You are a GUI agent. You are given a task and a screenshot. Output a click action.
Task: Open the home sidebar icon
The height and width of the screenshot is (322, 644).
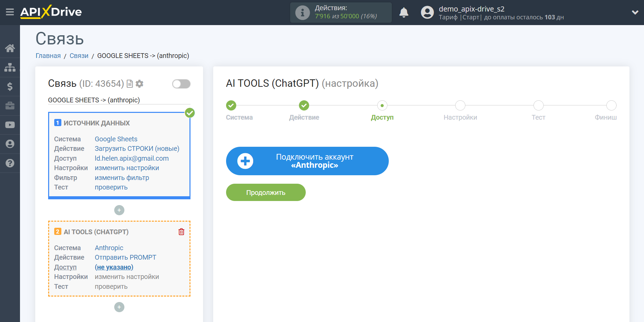tap(10, 48)
